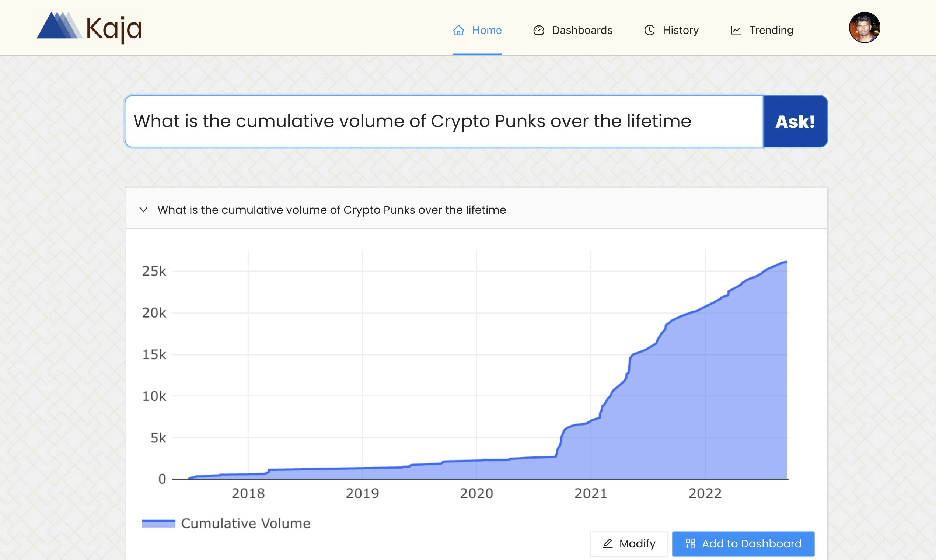The width and height of the screenshot is (936, 560).
Task: Go to the Home tab
Action: tap(478, 30)
